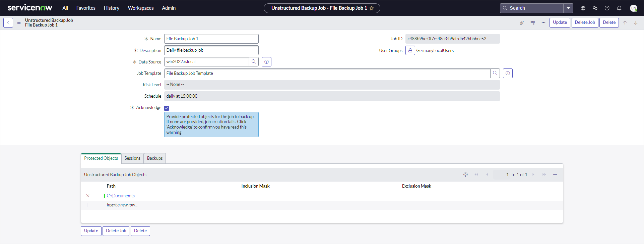Toggle the Acknowledge checkbox

[167, 108]
